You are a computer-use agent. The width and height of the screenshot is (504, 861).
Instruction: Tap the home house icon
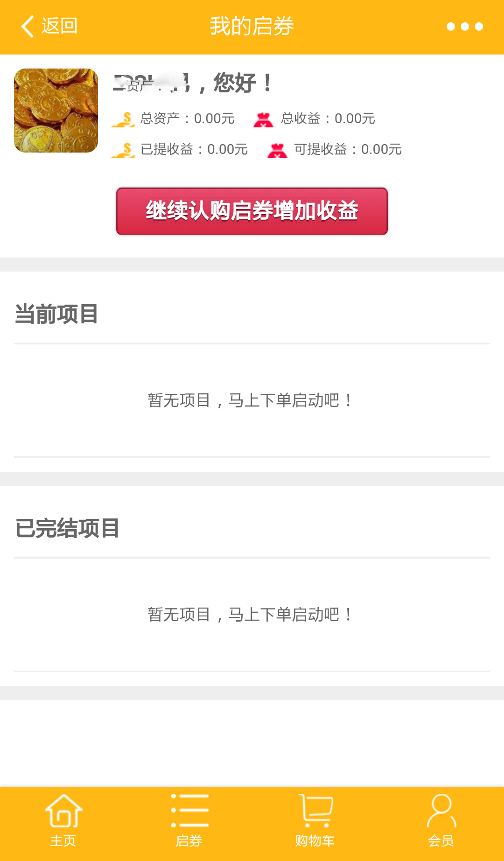[63, 811]
